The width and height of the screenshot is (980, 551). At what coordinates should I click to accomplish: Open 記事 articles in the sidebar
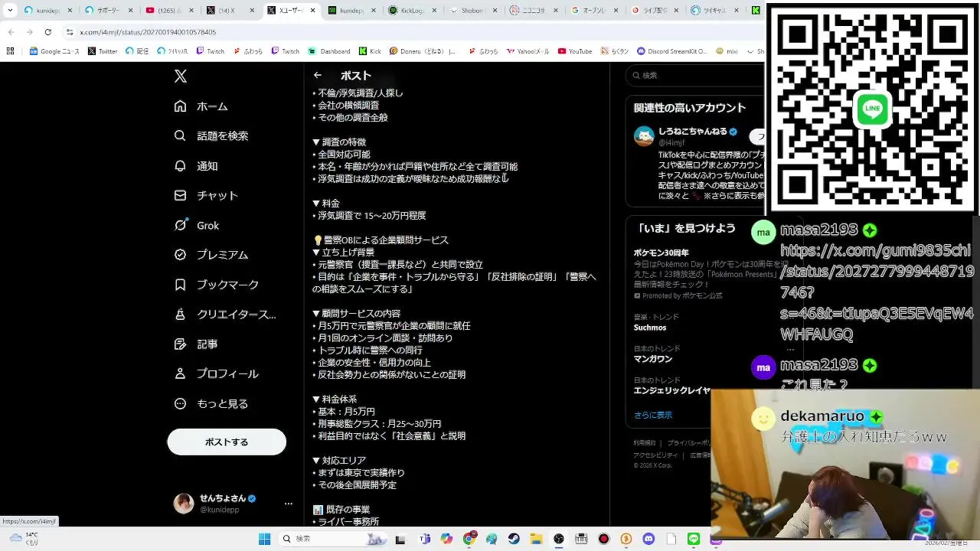[196, 344]
